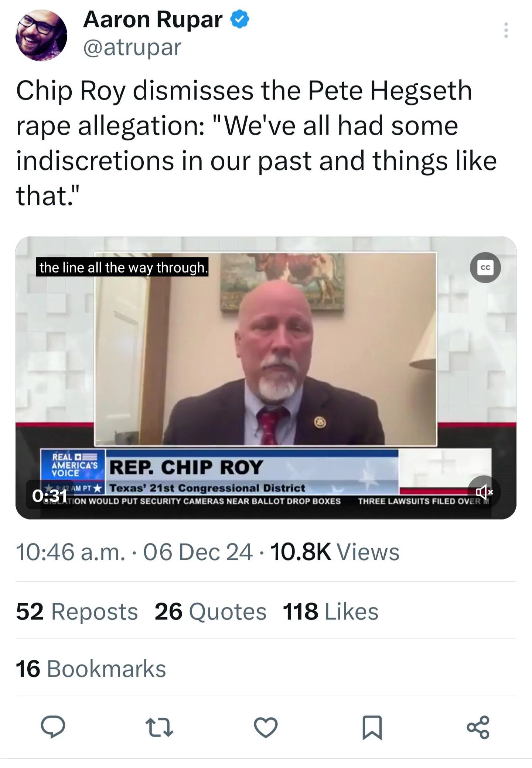Open the 118 Likes list
Viewport: 532px width, 768px height.
(x=331, y=611)
